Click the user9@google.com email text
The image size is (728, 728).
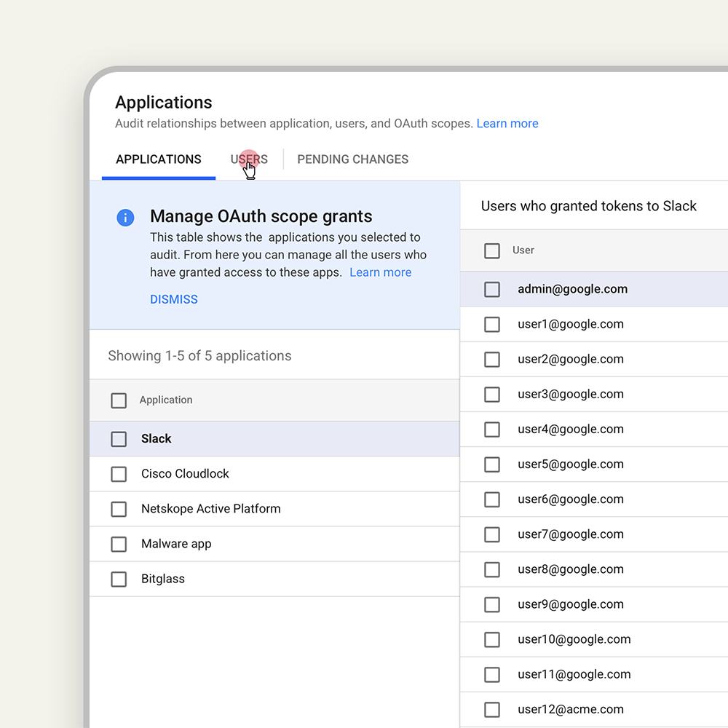[571, 604]
